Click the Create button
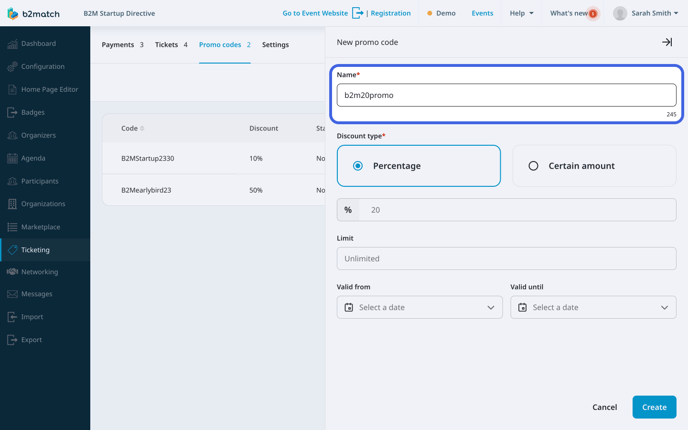Image resolution: width=688 pixels, height=430 pixels. (654, 407)
